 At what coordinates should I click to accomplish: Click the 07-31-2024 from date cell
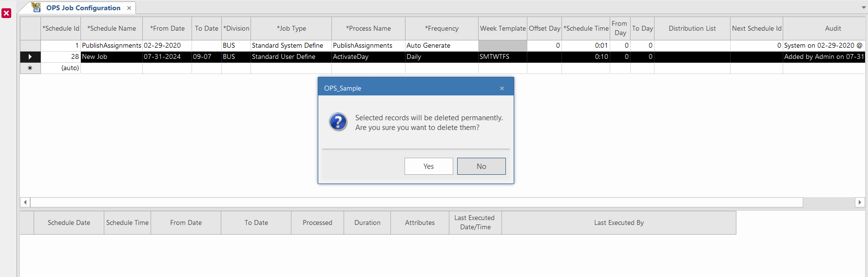click(167, 56)
